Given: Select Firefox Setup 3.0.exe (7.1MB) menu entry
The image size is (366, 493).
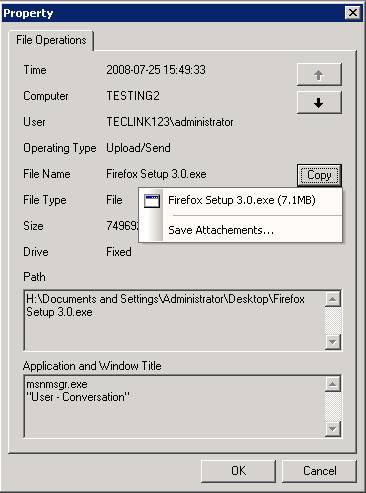Looking at the screenshot, I should tap(241, 201).
